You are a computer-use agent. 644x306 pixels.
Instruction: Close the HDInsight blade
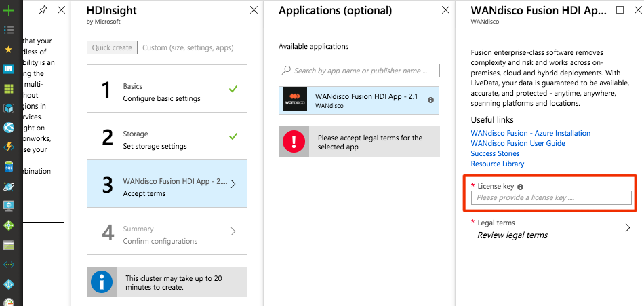[x=254, y=10]
